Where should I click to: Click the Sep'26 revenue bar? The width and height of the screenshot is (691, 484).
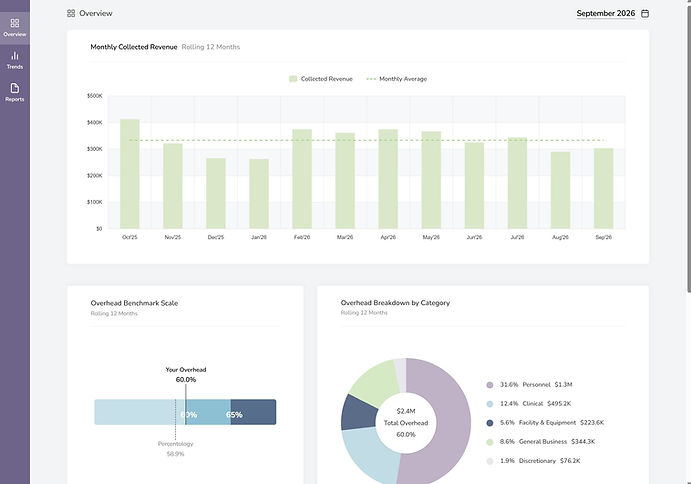coord(603,188)
